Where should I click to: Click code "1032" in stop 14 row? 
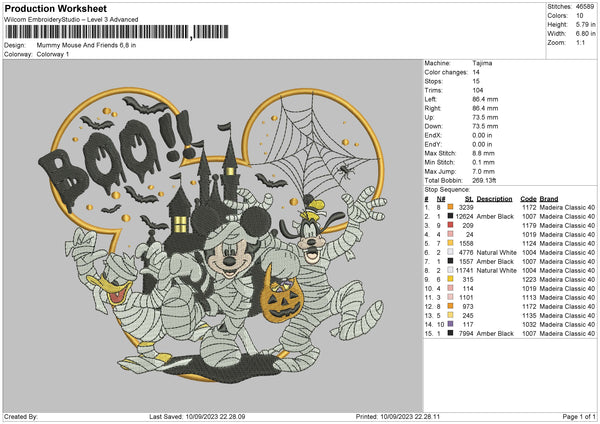[x=529, y=324]
